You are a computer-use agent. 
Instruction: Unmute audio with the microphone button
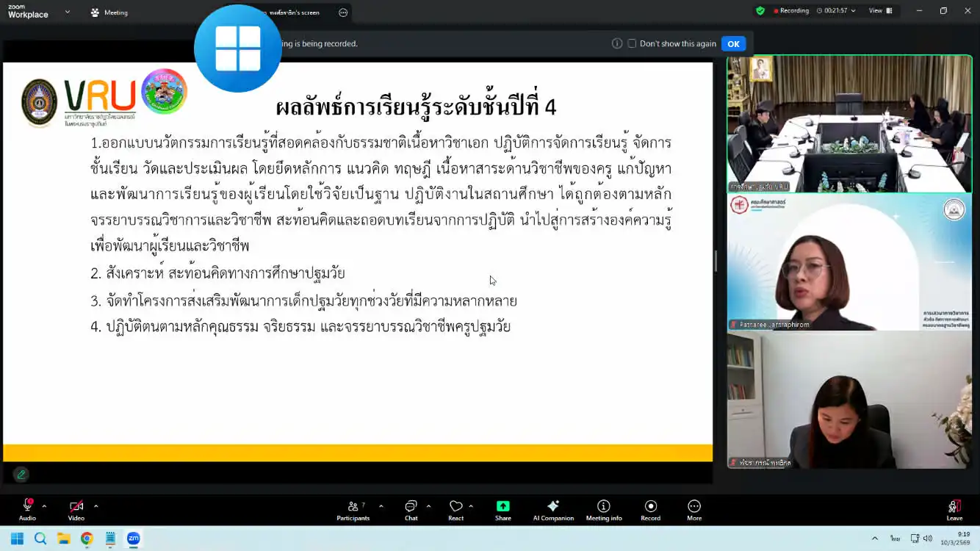[x=27, y=506]
